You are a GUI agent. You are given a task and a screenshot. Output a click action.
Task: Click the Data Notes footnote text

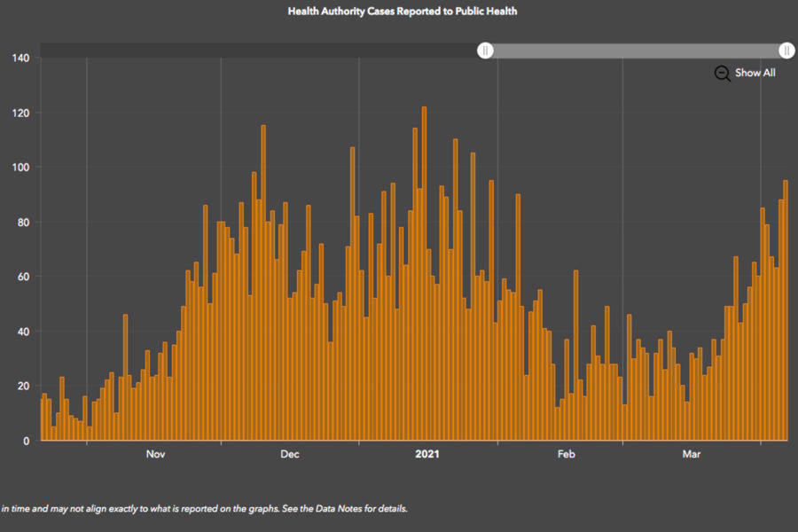coord(204,509)
